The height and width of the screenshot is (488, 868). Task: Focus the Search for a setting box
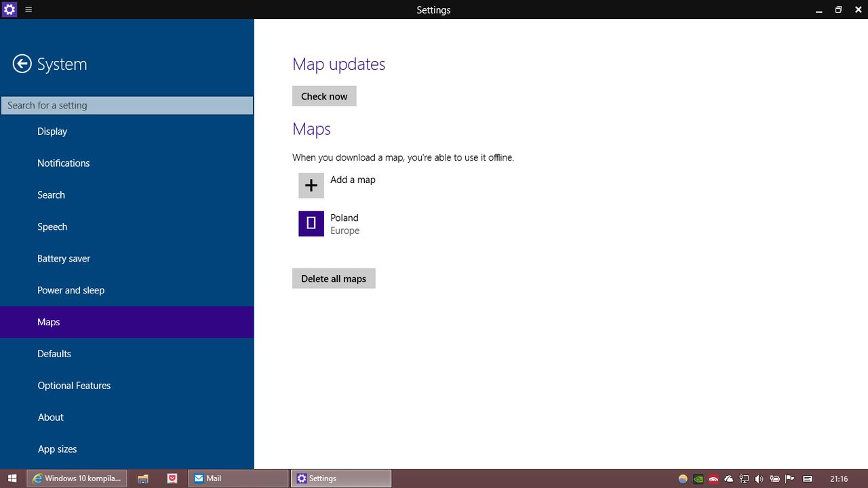pos(127,105)
